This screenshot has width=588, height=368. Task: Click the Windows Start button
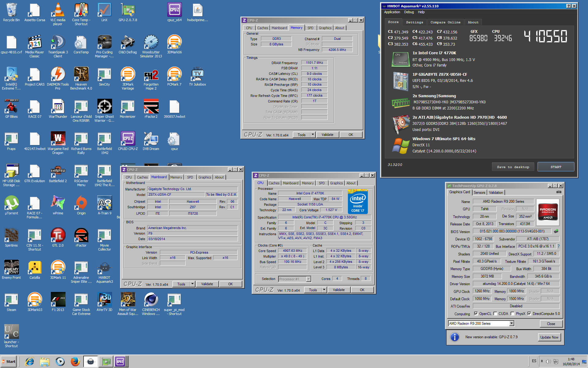pyautogui.click(x=9, y=362)
